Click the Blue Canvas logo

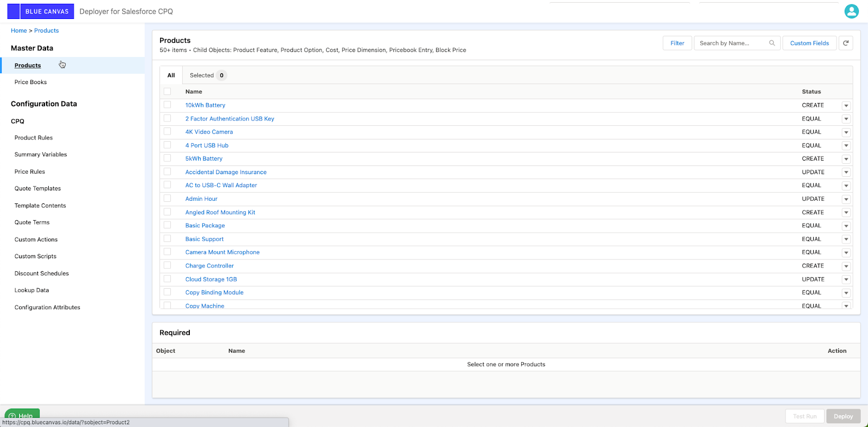(x=41, y=11)
